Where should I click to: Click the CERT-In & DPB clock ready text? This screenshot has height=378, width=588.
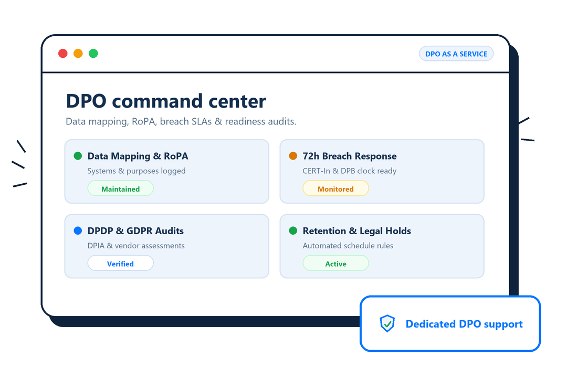click(x=350, y=171)
